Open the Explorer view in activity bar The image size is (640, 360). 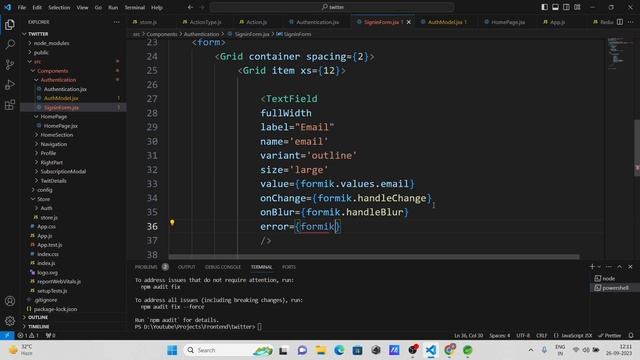point(10,24)
